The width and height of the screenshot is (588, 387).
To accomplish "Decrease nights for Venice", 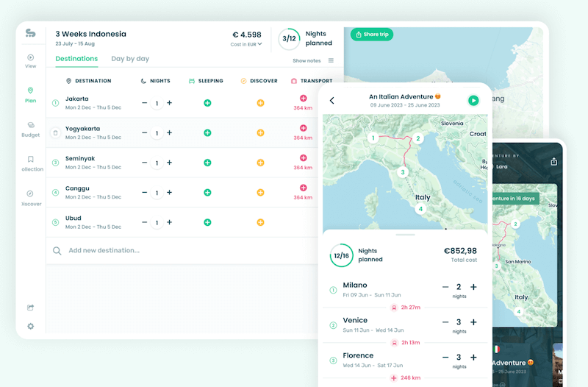I will point(445,322).
